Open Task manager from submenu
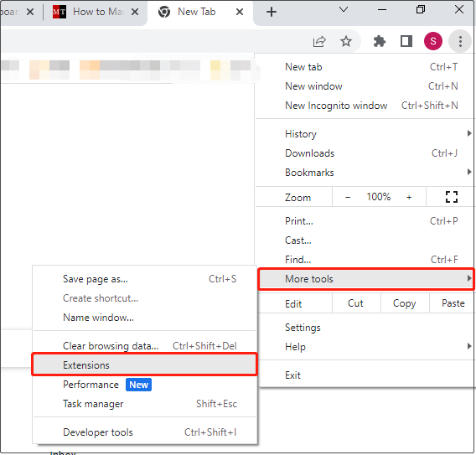The width and height of the screenshot is (476, 455). tap(144, 404)
